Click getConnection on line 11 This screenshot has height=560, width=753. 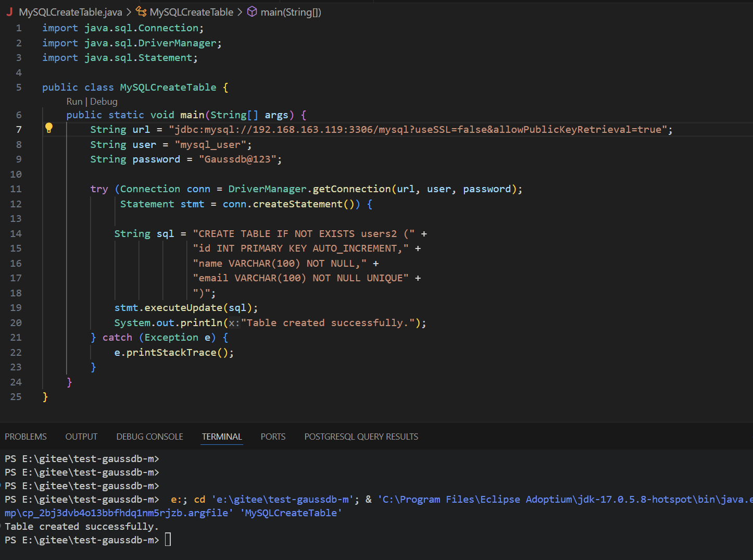(352, 189)
